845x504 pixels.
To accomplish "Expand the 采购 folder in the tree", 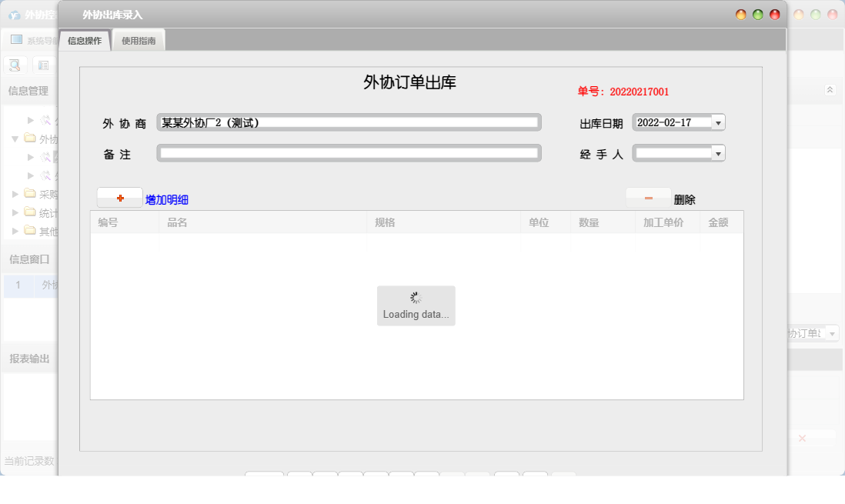I will click(15, 193).
